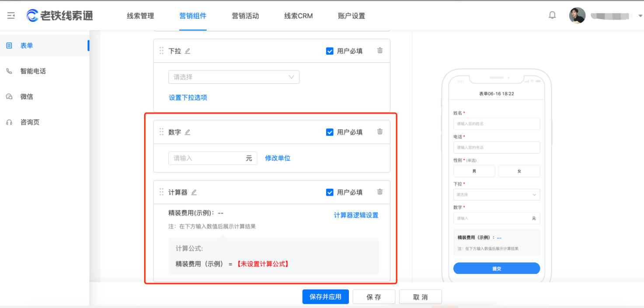Viewport: 644px width, 308px height.
Task: Uncheck 用户必填 for the 下拉 field
Action: tap(330, 51)
